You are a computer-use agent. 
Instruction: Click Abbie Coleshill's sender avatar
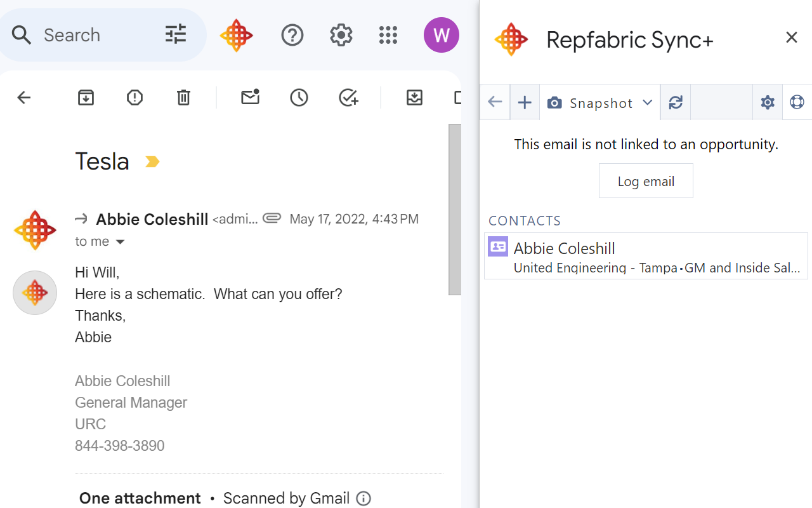[35, 230]
